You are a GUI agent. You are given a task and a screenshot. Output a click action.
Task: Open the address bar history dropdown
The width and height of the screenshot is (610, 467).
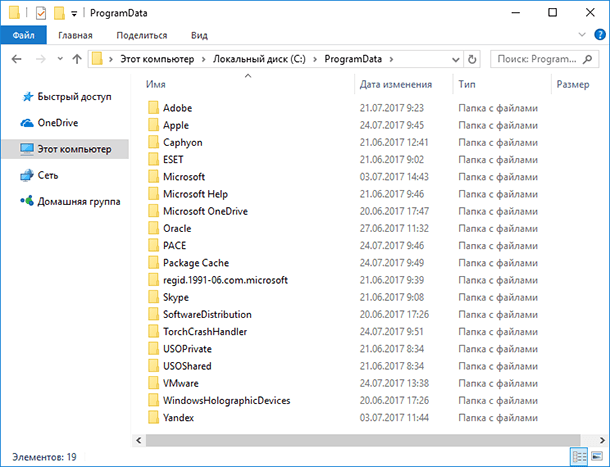click(456, 60)
